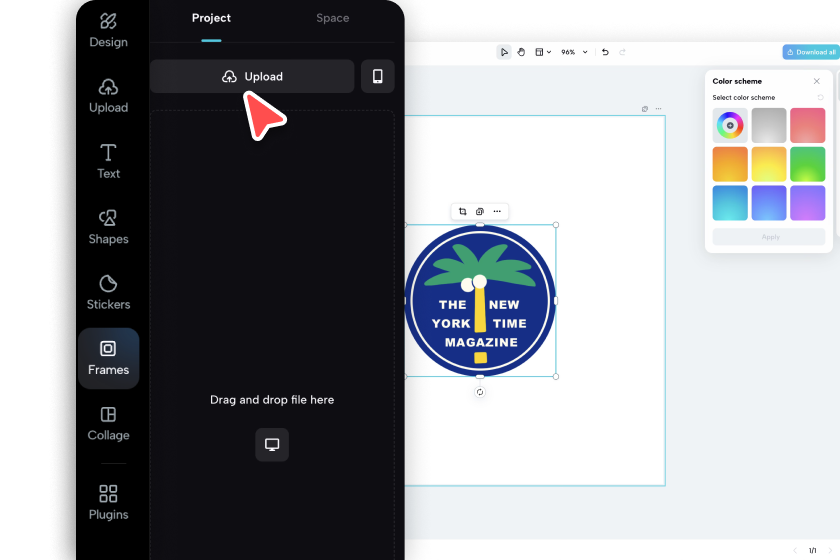Screen dimensions: 840x560
Task: Click the canvas layout icon in toolbar
Action: (539, 52)
